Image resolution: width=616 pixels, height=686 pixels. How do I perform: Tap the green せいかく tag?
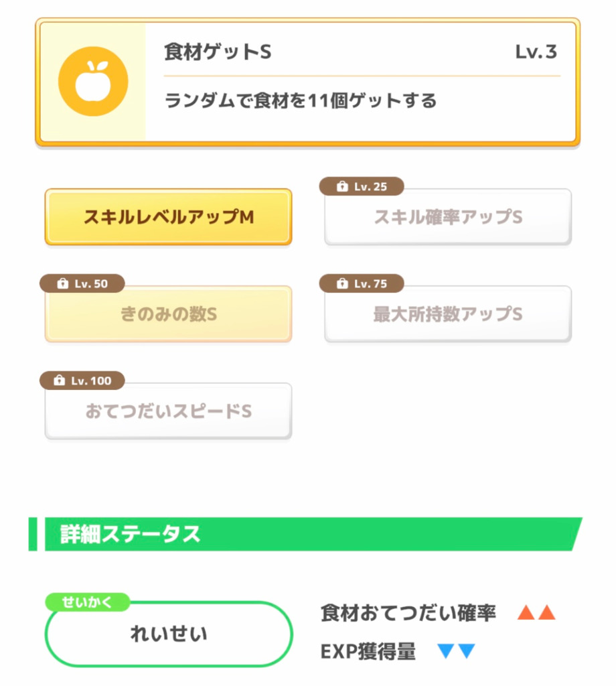[x=87, y=602]
